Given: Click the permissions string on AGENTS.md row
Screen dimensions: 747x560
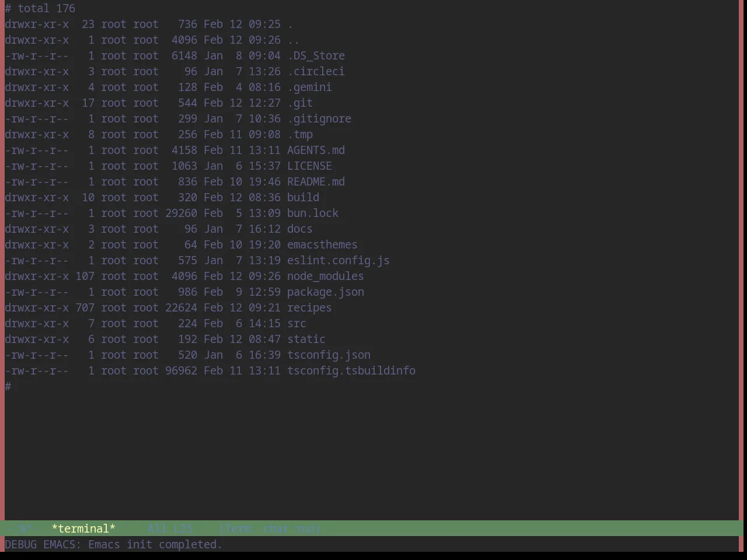Looking at the screenshot, I should coord(37,150).
